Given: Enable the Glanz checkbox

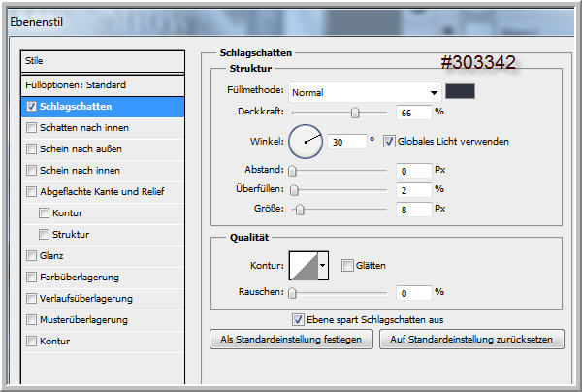Looking at the screenshot, I should click(32, 256).
